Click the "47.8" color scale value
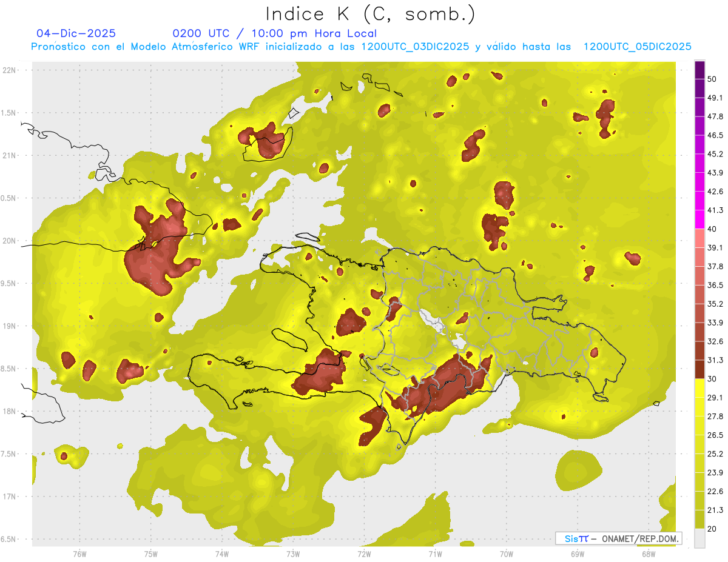The image size is (728, 562). pyautogui.click(x=715, y=116)
